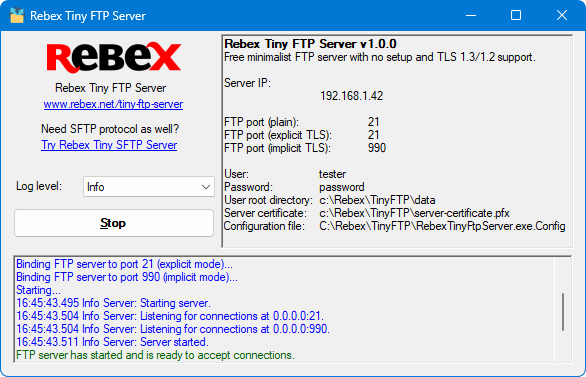Click the 'Starting...' log line
The image size is (586, 377).
click(38, 290)
